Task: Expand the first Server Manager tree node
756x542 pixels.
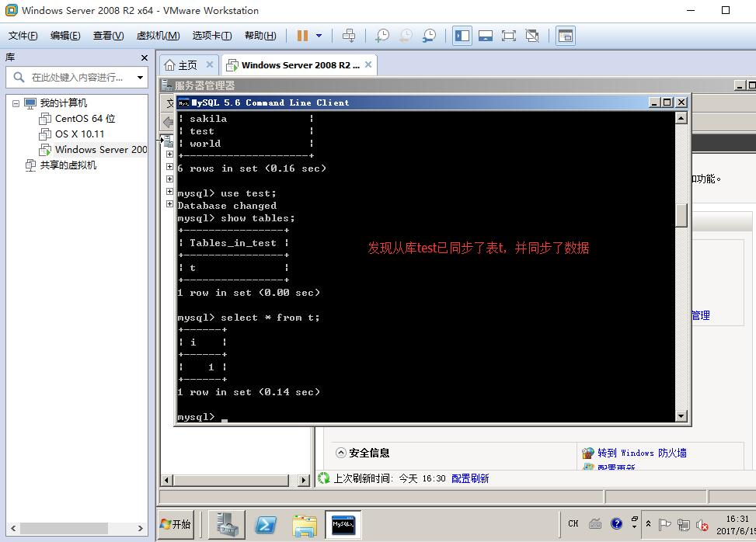Action: 169,155
